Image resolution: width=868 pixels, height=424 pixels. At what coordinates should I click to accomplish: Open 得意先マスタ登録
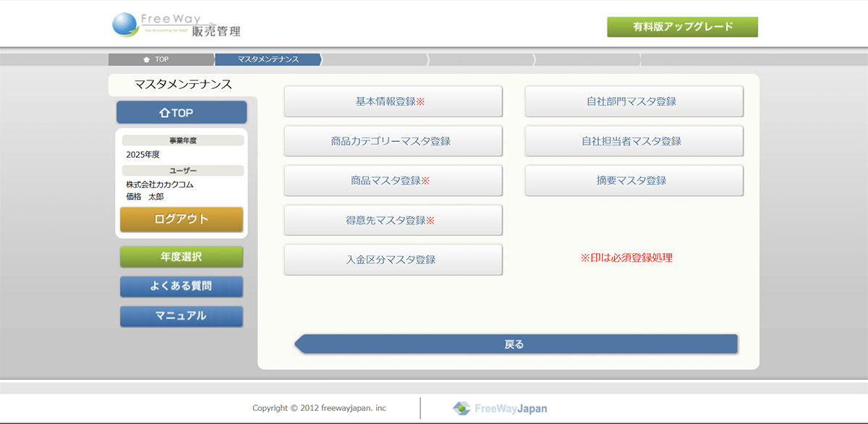point(393,220)
